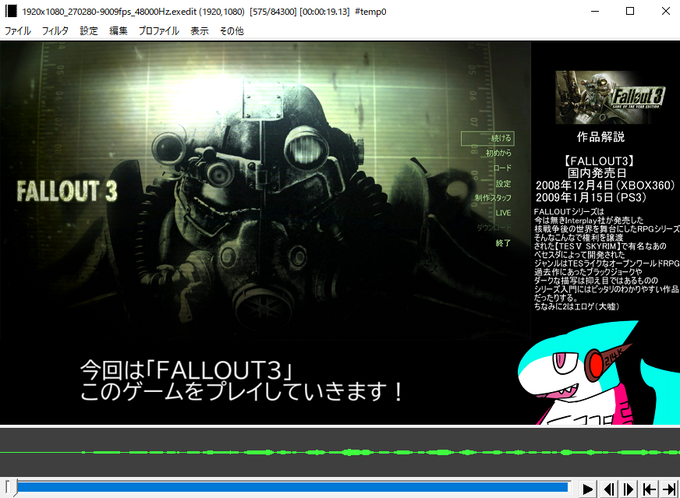Screen dimensions: 680x498
Task: Click the 2008年12月4日 (XBOX360) line
Action: pos(605,185)
